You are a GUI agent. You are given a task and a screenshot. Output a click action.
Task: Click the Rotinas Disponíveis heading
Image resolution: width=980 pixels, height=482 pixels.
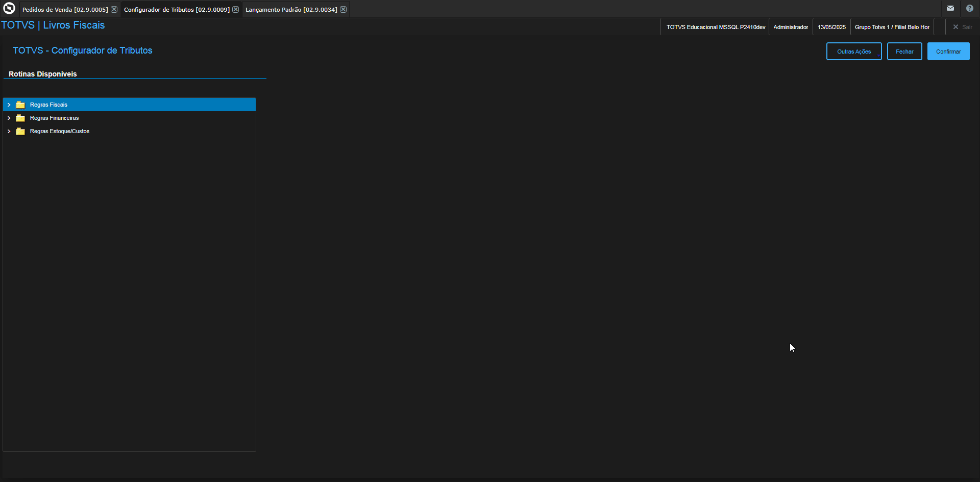click(43, 74)
